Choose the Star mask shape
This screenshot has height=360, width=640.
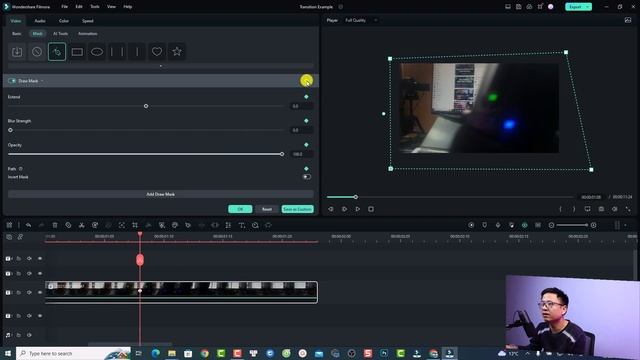point(177,52)
